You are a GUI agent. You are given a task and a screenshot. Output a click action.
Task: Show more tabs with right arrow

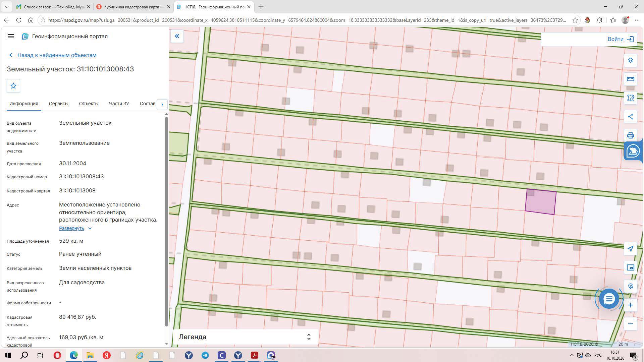tap(162, 104)
